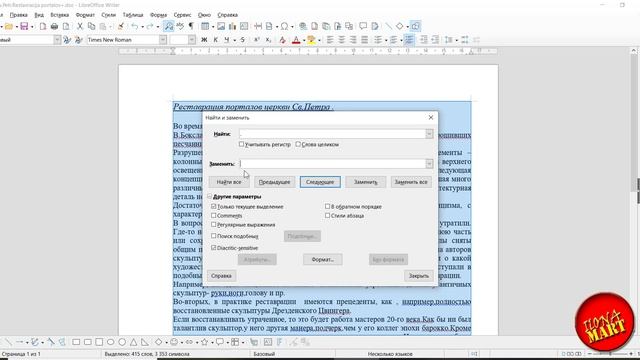Toggle formatting marks pilcrow icon
Screen dimensions: 640x360
click(x=191, y=27)
